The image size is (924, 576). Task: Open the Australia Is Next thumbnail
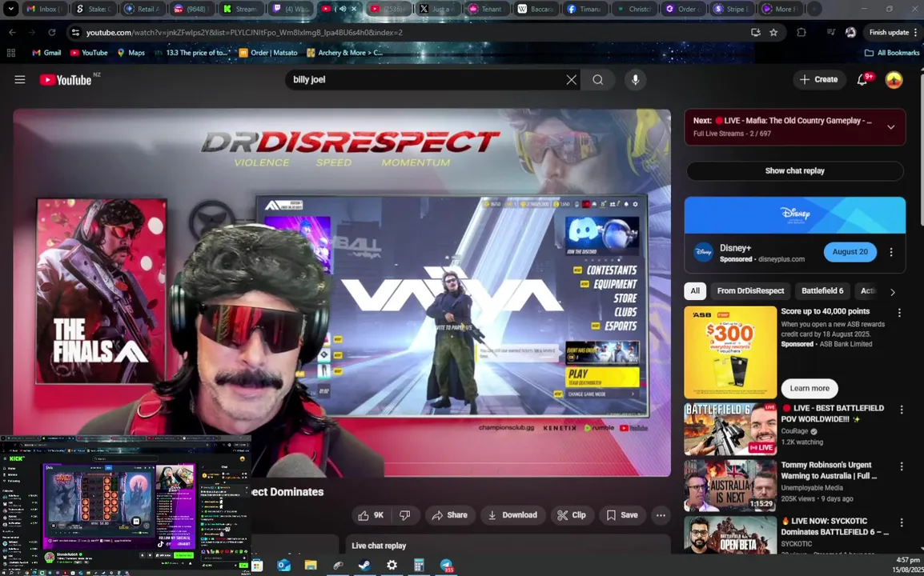click(x=730, y=486)
